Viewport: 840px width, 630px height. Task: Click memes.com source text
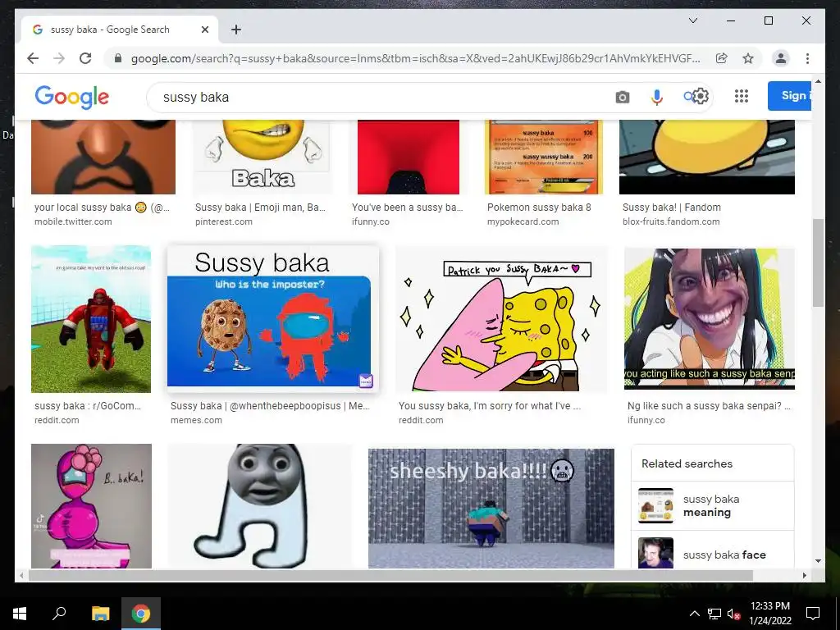coord(196,421)
